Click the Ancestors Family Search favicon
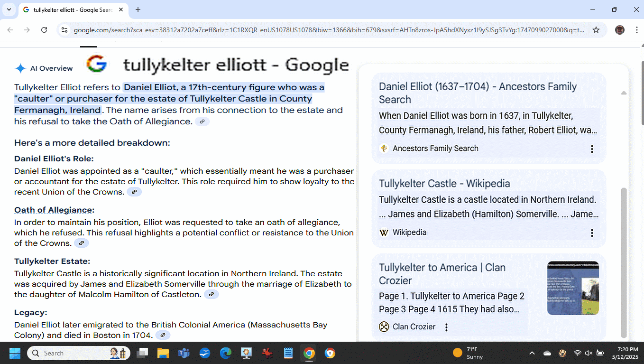Image resolution: width=644 pixels, height=364 pixels. coord(384,149)
